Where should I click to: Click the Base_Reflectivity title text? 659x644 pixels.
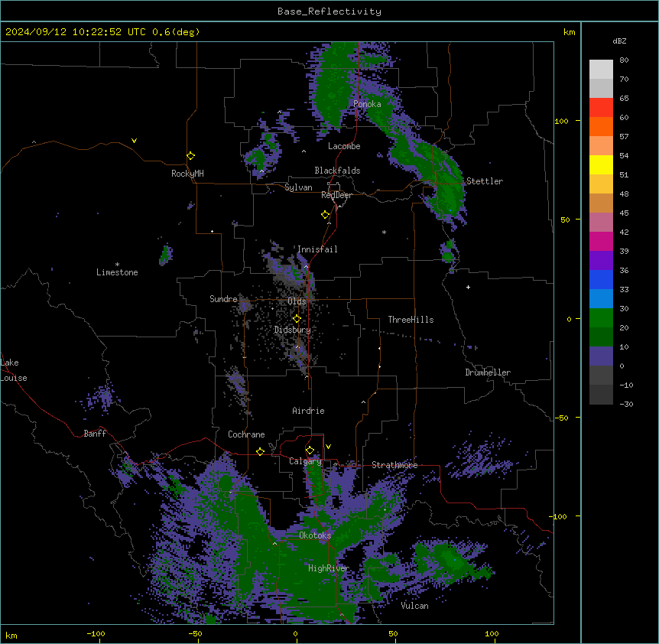coord(329,11)
